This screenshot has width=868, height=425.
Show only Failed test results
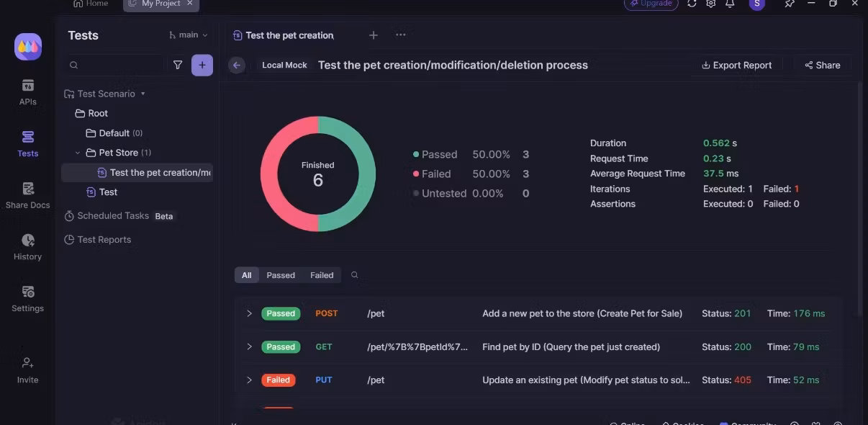(x=322, y=275)
